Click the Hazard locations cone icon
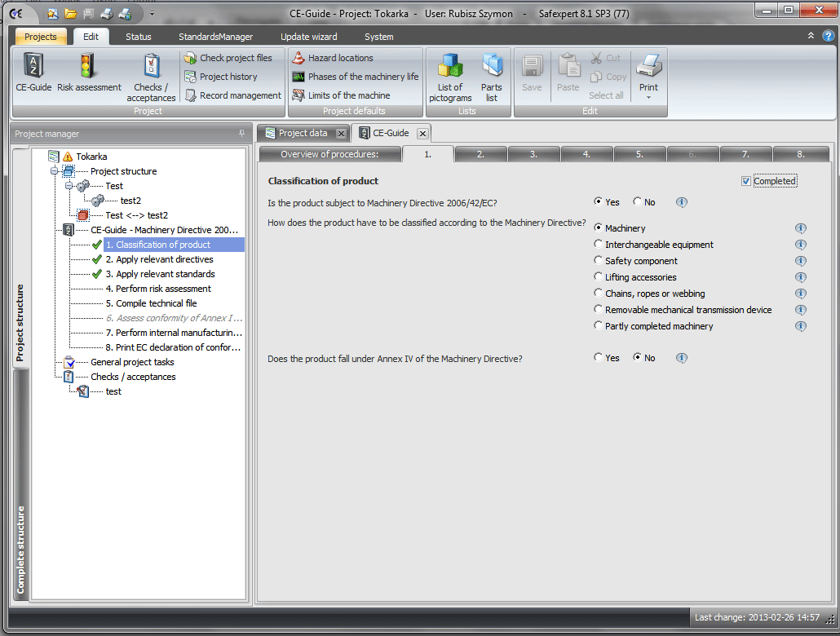The height and width of the screenshot is (636, 840). [x=298, y=58]
